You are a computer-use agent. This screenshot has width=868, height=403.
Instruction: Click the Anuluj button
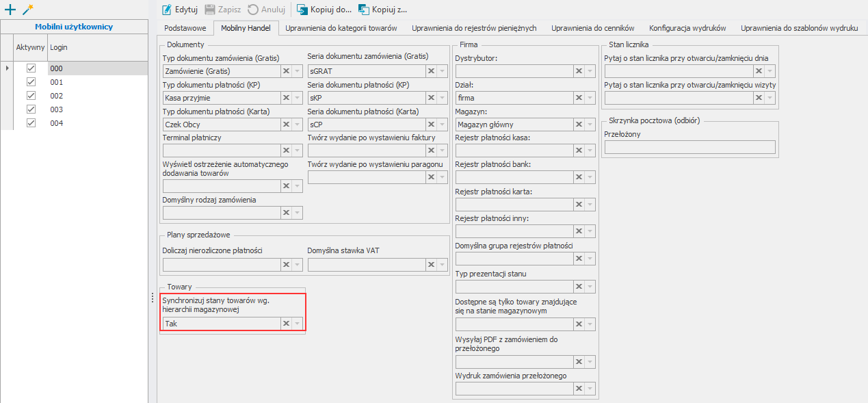tap(267, 10)
